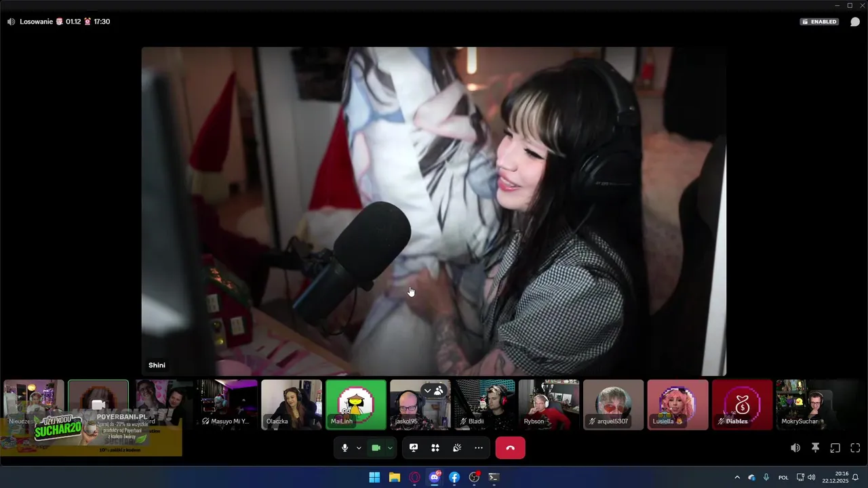Screen dimensions: 868x488
Task: Click the channel title Losowanie 01.12 17:30
Action: [x=65, y=22]
